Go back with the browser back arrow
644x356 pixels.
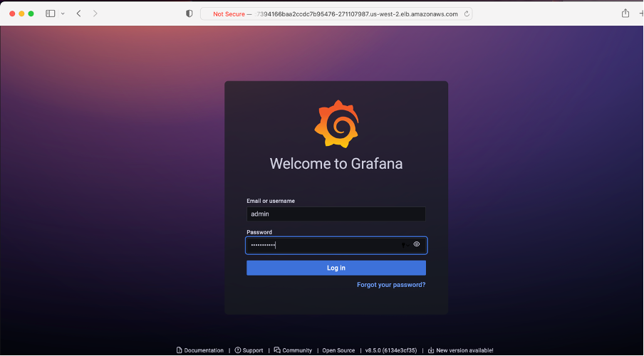point(79,14)
